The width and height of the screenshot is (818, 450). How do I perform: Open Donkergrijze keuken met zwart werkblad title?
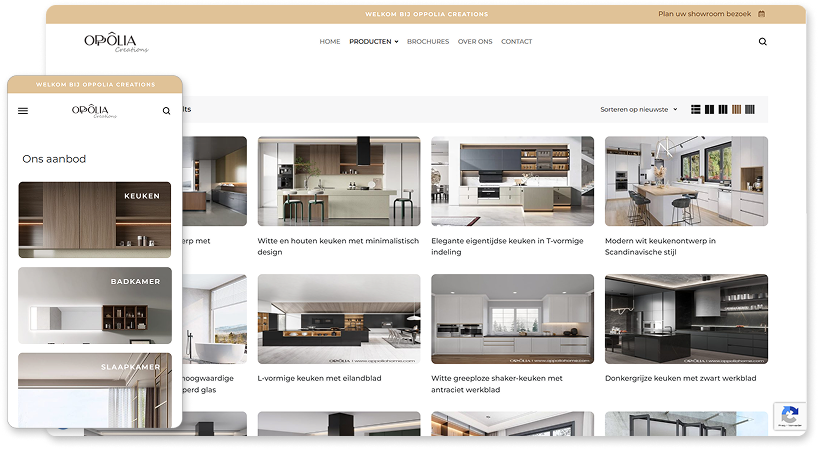point(680,379)
